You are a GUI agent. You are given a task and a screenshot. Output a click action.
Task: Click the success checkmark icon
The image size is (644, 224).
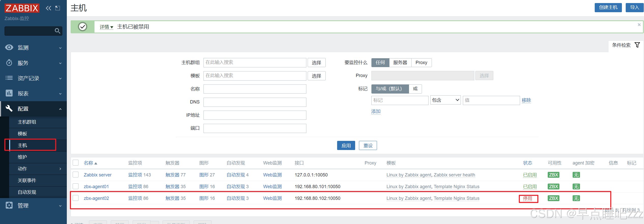pyautogui.click(x=83, y=27)
